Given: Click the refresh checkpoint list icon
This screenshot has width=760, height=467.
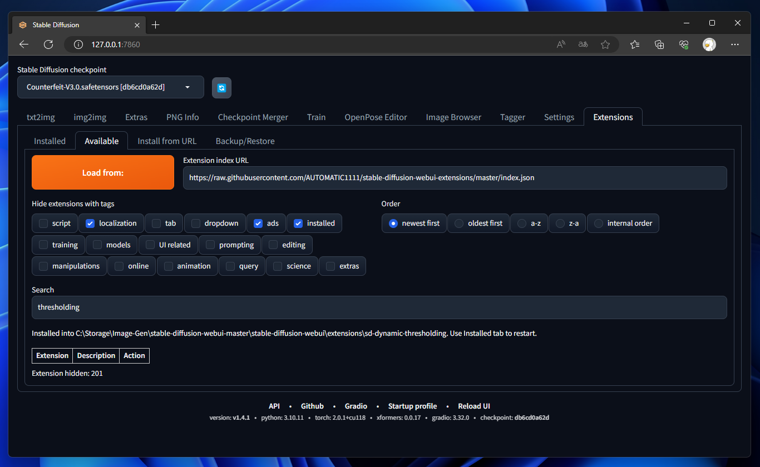Looking at the screenshot, I should pyautogui.click(x=222, y=88).
